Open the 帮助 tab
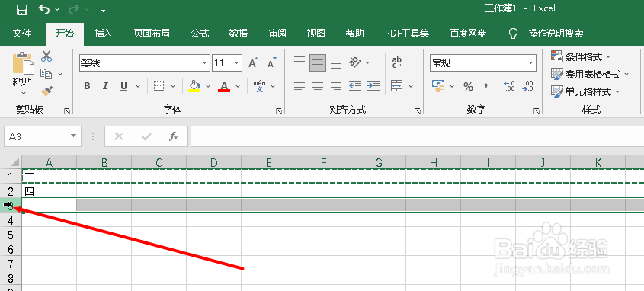 click(354, 34)
